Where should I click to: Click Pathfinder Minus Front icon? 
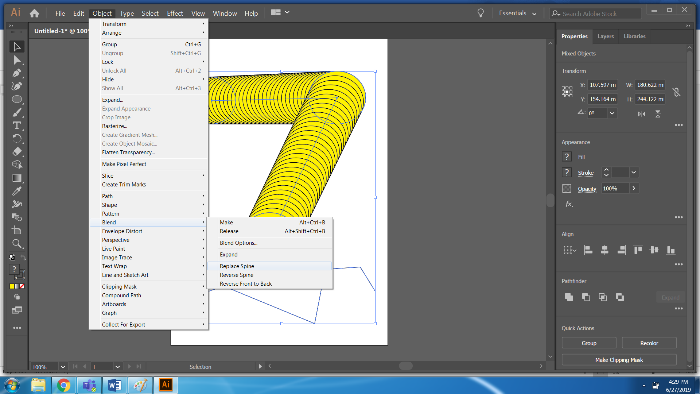[x=586, y=297]
